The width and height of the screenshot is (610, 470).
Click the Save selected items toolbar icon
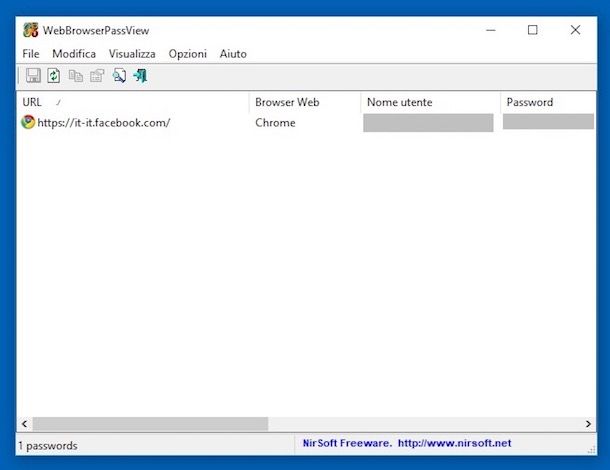[33, 75]
